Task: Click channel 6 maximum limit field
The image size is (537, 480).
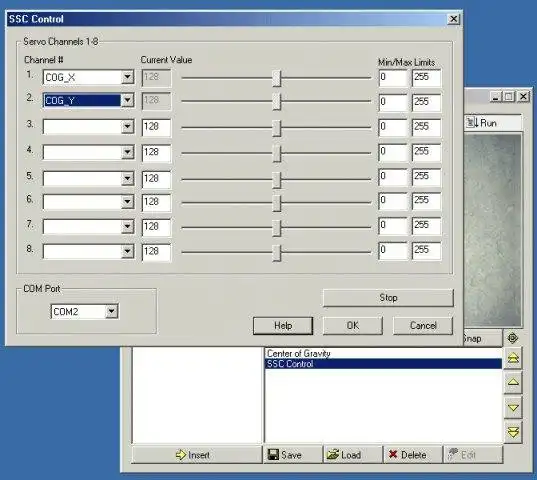Action: tap(426, 201)
